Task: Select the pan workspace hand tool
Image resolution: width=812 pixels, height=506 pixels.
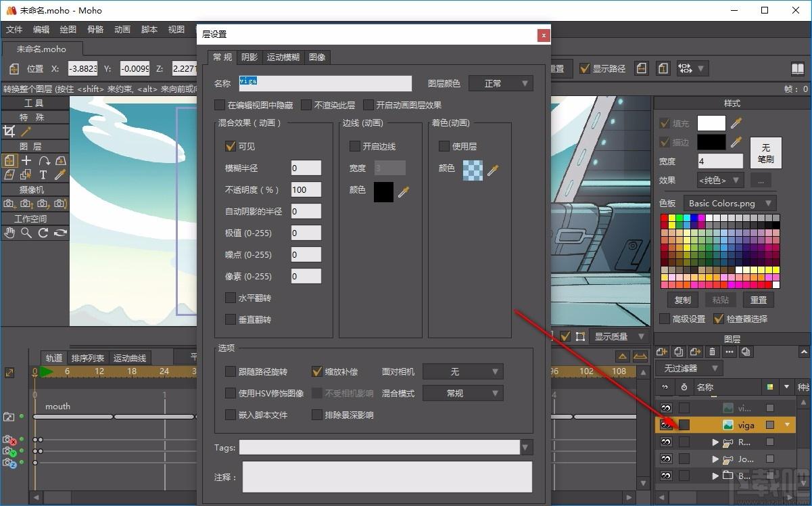Action: [9, 233]
